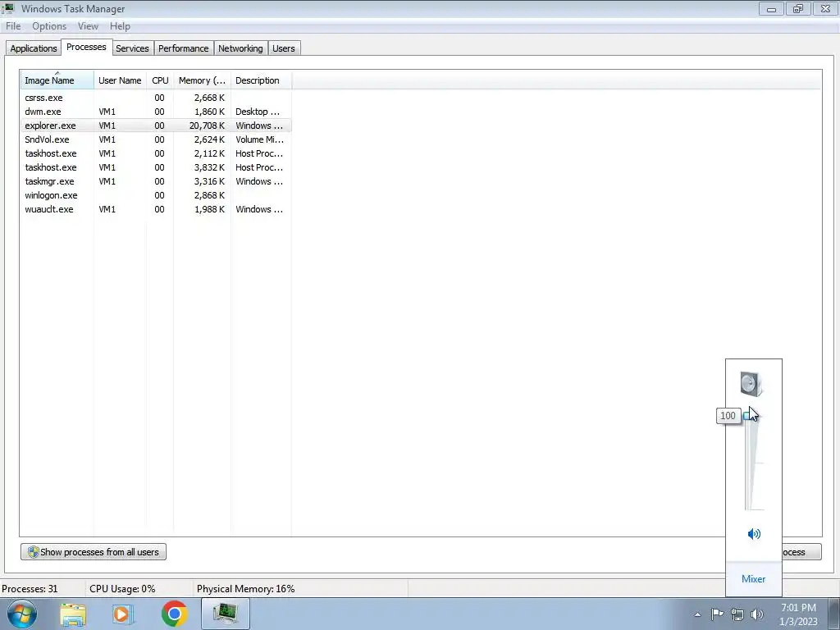840x630 pixels.
Task: Switch to the Performance tab
Action: (183, 48)
